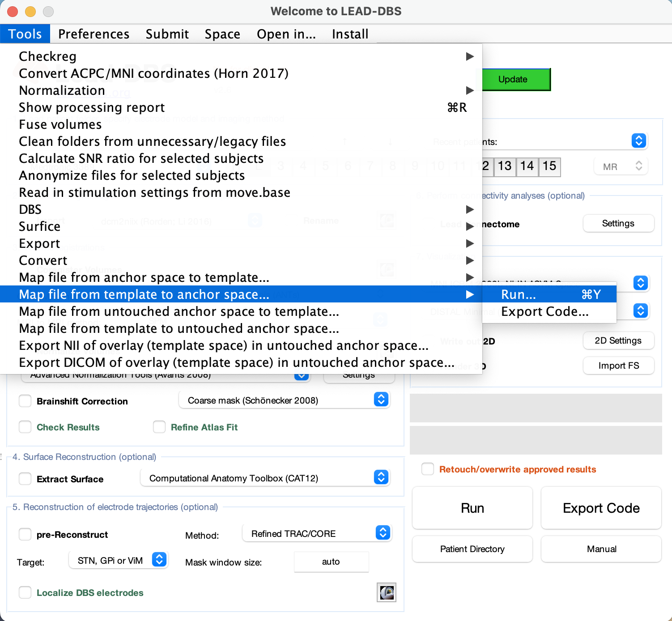Open the Refined TRAC/CORE method dropdown

point(317,533)
